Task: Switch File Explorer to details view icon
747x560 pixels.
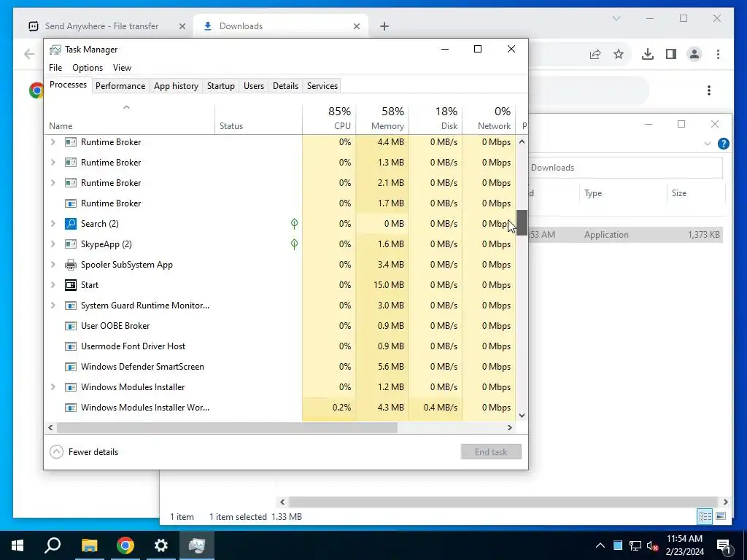Action: pos(705,516)
